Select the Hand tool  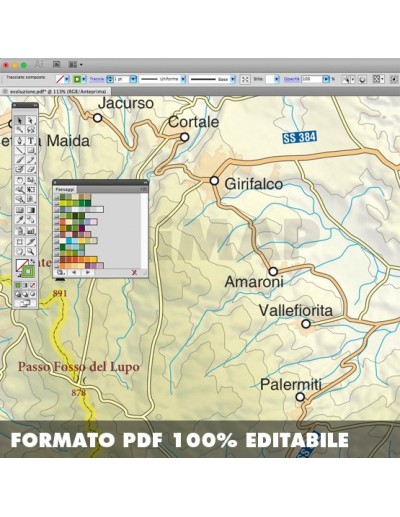[20, 252]
